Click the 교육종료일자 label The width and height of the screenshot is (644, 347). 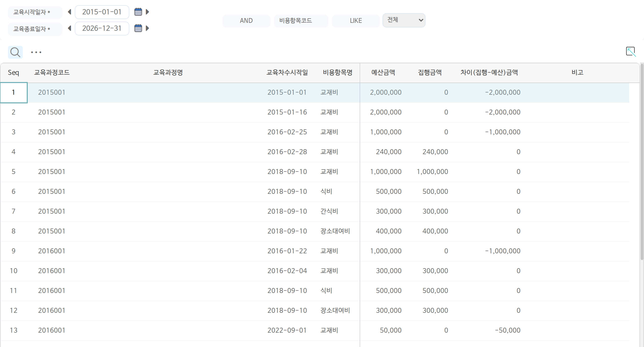click(x=35, y=29)
